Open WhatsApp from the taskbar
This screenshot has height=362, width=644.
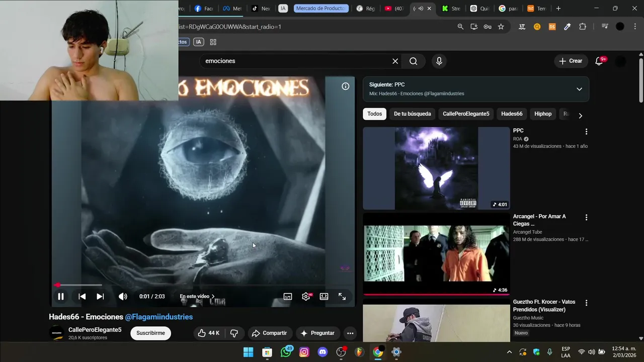(x=286, y=352)
